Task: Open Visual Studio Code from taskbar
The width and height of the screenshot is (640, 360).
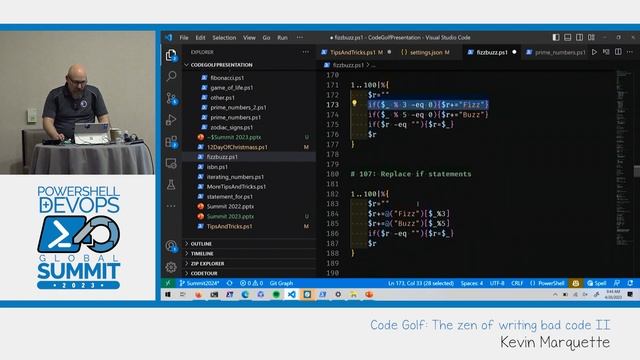Action: point(291,294)
